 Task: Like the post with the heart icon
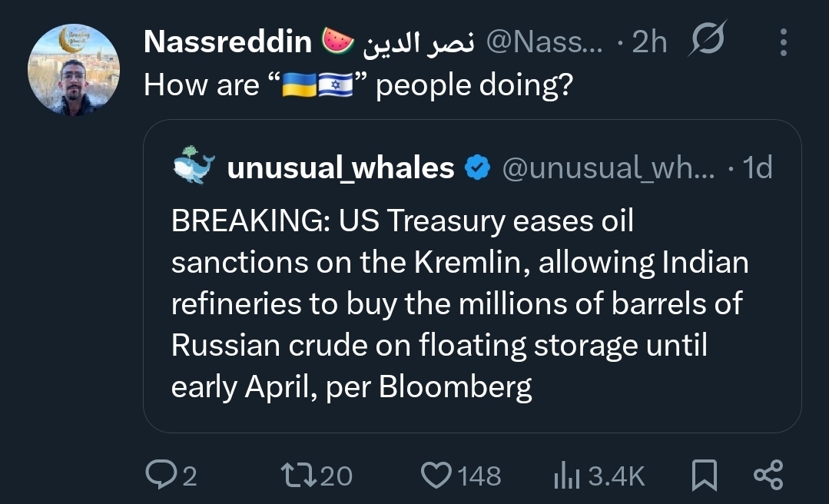tap(438, 476)
